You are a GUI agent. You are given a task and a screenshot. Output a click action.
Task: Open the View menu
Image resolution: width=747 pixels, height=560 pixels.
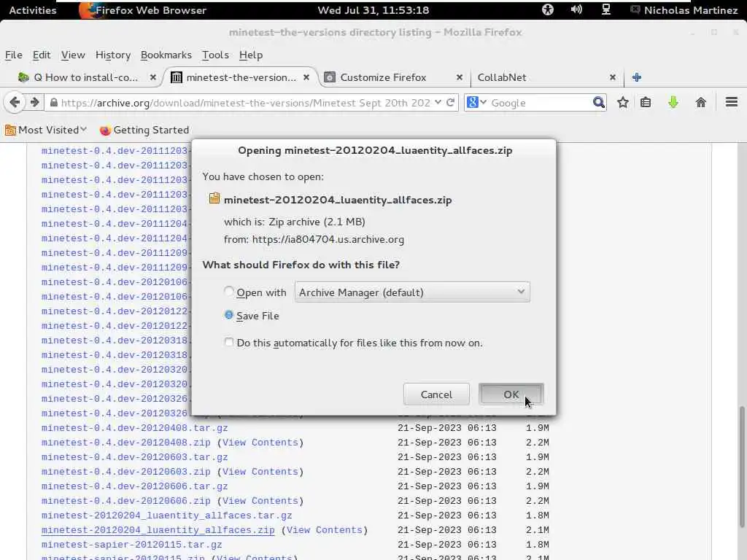(x=73, y=55)
